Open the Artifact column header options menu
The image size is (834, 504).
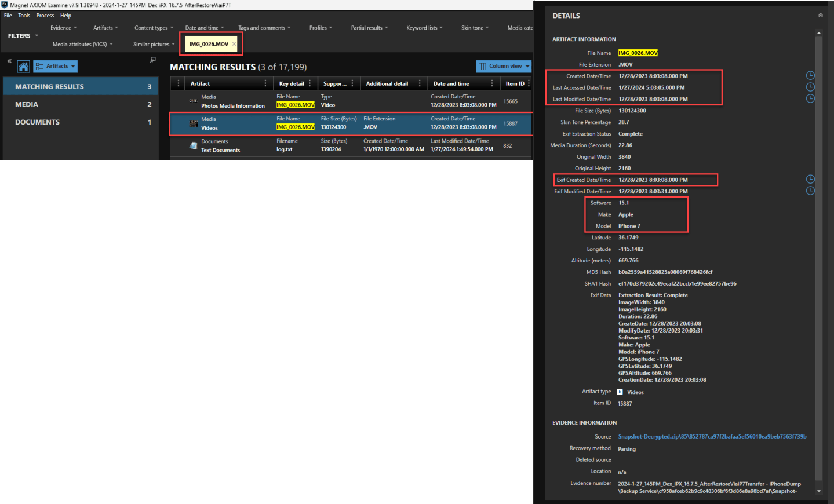pos(265,84)
